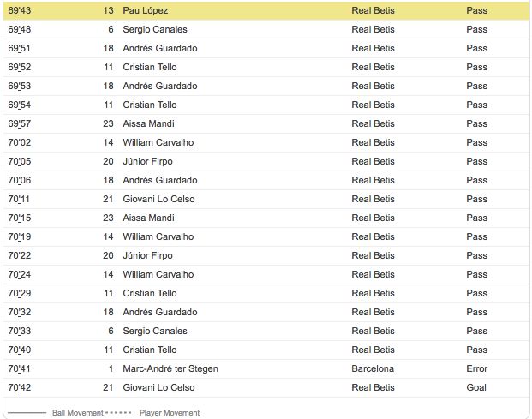Choose the Cristian Tello pass at 69'52
Screen dimensions: 532x419
coord(266,67)
